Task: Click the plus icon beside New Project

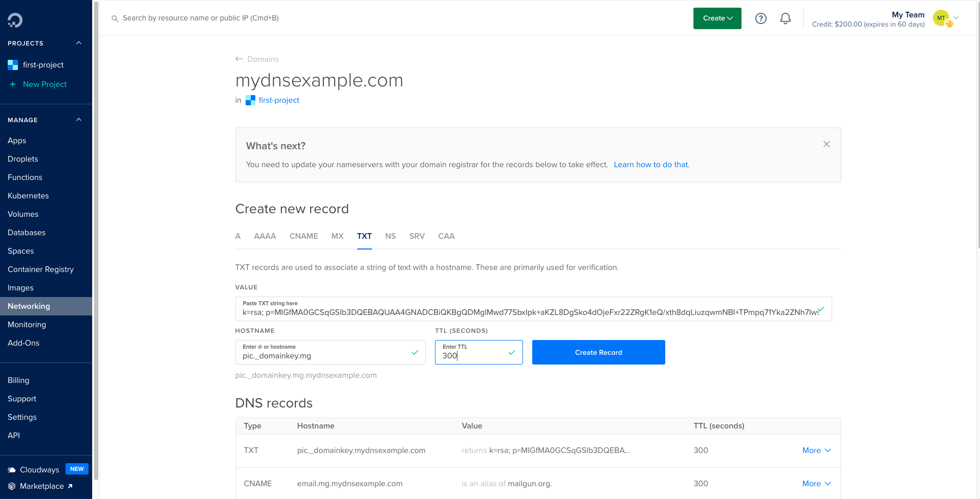Action: click(x=13, y=84)
